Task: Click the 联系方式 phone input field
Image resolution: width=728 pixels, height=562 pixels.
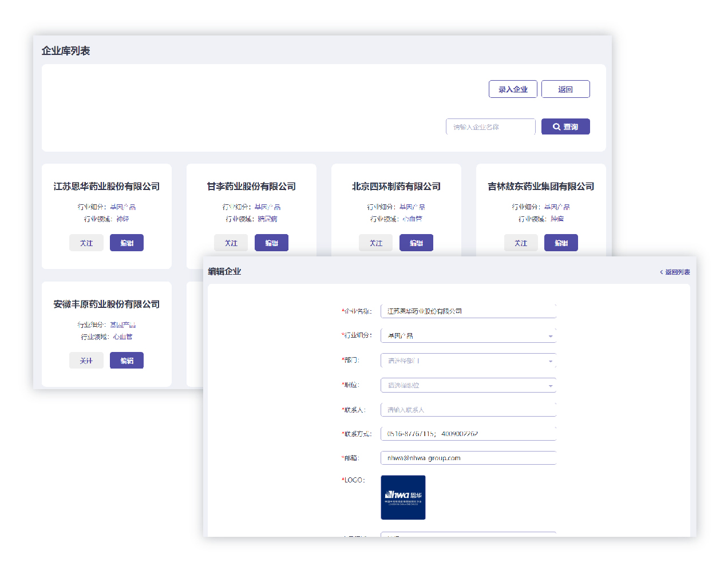Action: 468,433
